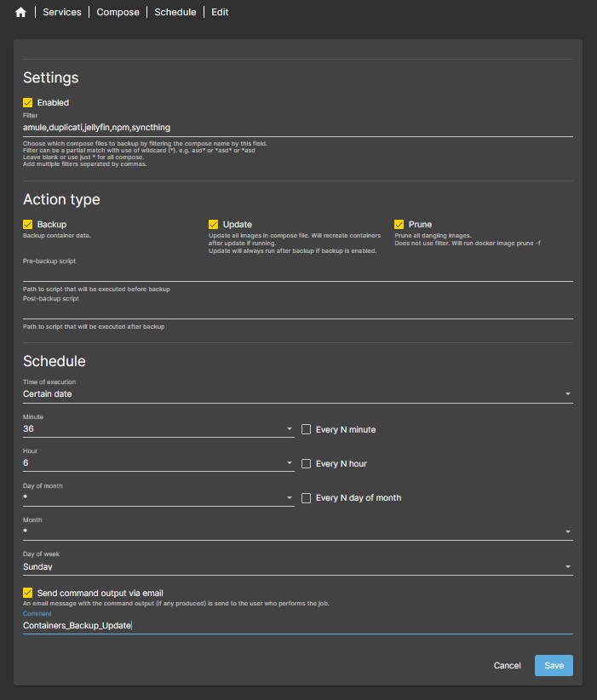This screenshot has width=597, height=700.
Task: Click into the Pre-backup script field
Action: (x=297, y=273)
